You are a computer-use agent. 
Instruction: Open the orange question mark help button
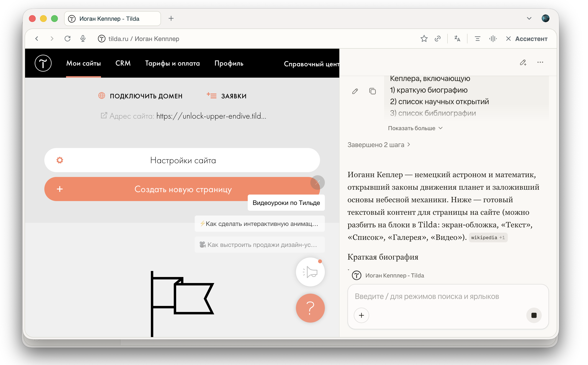310,308
